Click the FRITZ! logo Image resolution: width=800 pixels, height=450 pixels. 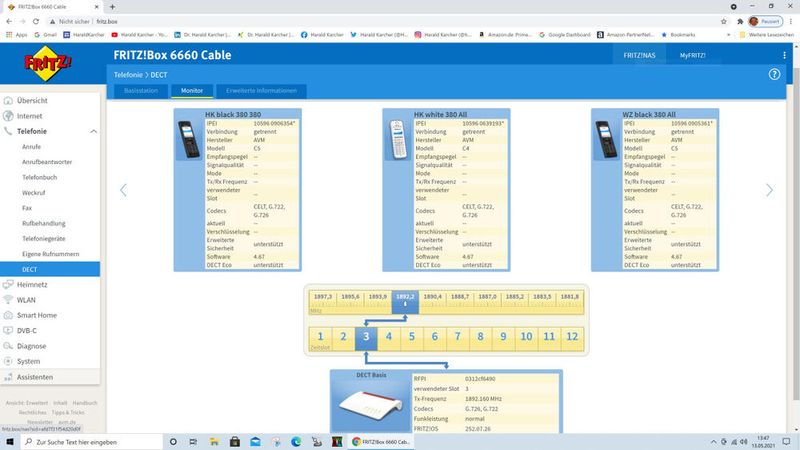click(x=48, y=63)
